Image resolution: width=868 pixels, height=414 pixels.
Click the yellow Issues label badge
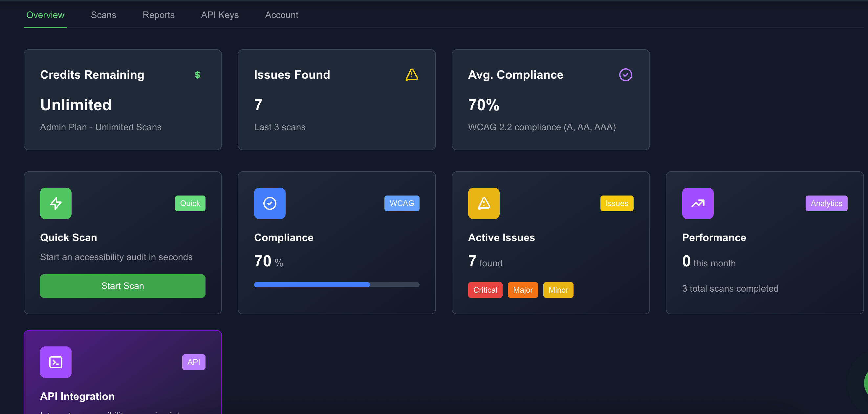[x=616, y=203]
